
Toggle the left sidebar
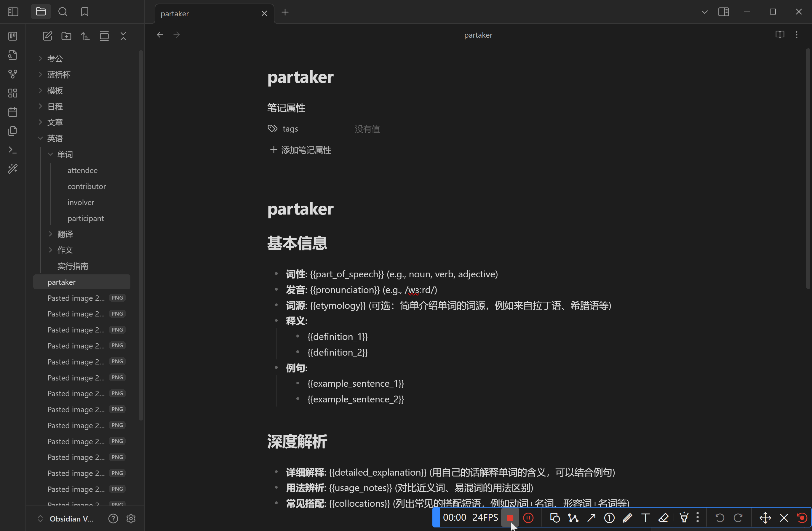13,12
